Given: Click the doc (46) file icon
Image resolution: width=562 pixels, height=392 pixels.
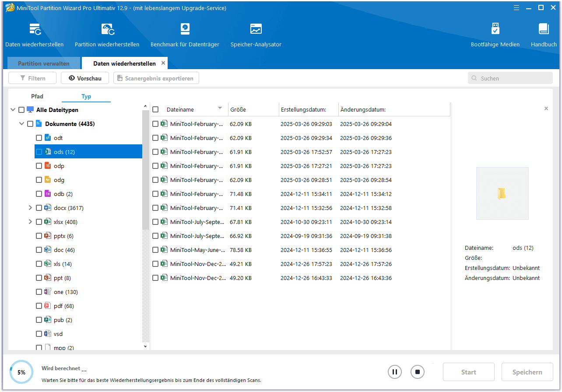Looking at the screenshot, I should [48, 250].
